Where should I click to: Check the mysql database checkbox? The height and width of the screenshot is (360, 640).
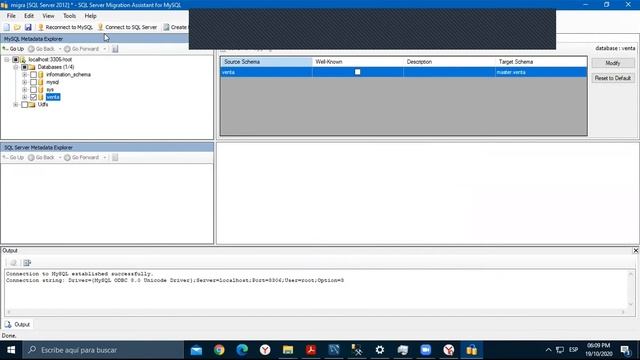pyautogui.click(x=33, y=82)
